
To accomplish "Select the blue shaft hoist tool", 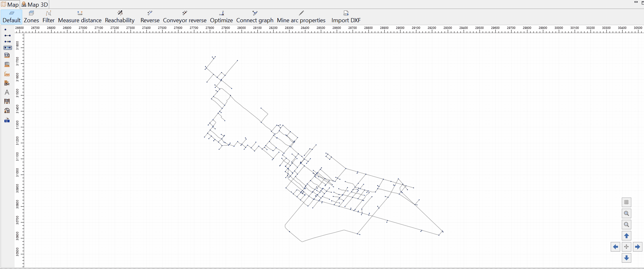I will [7, 120].
